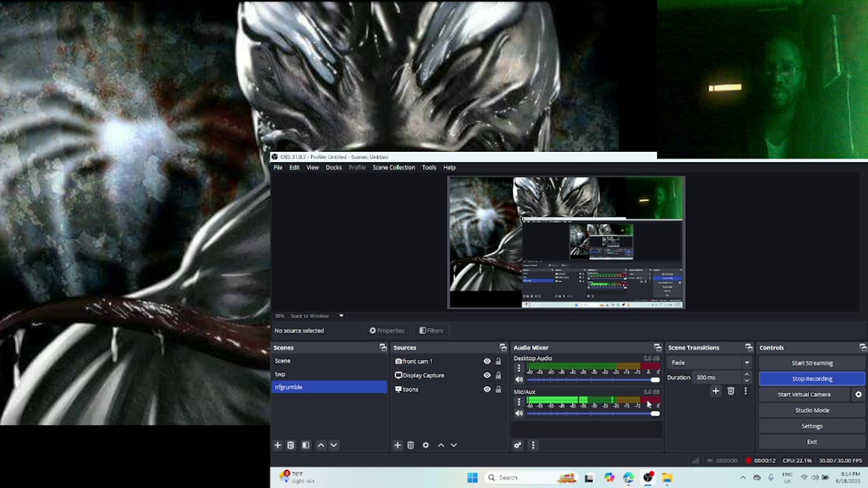Open source properties gear in Sources panel
Viewport: 868px width, 488px height.
(x=426, y=445)
